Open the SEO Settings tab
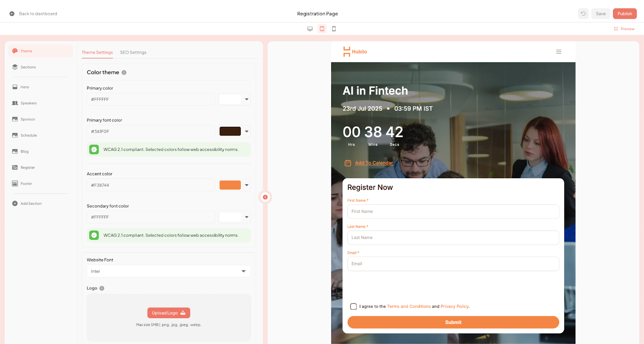 tap(133, 52)
